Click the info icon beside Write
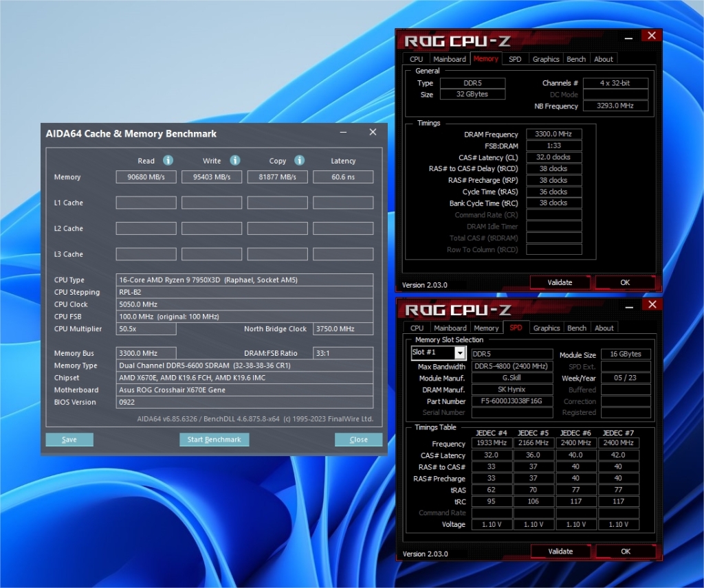The width and height of the screenshot is (704, 588). 234,160
